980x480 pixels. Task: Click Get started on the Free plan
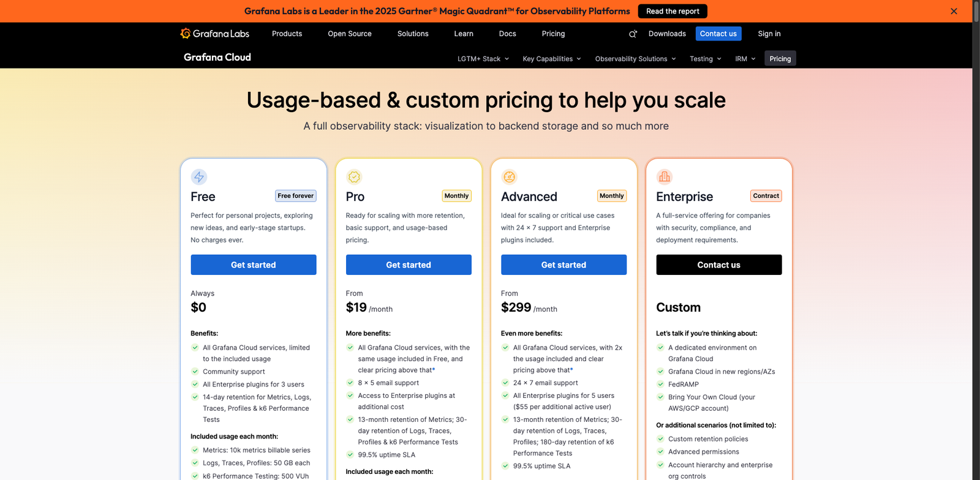tap(254, 264)
